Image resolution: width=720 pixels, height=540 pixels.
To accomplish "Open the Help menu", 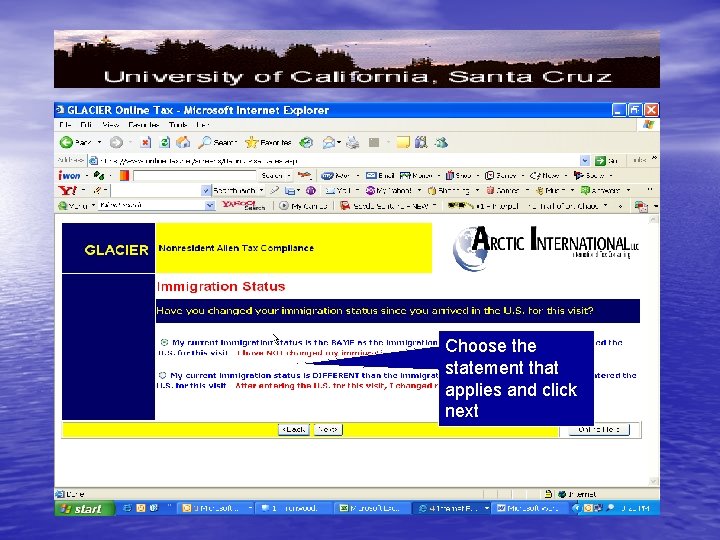I will (x=202, y=124).
